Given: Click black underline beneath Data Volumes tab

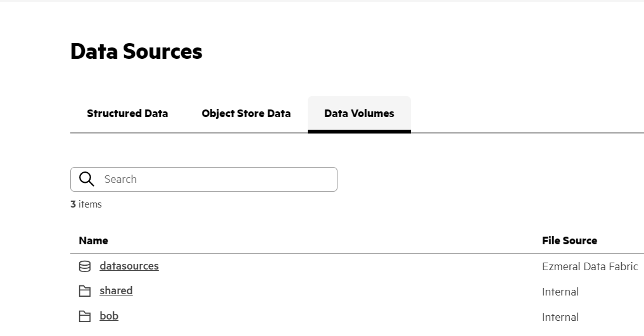Looking at the screenshot, I should 360,132.
